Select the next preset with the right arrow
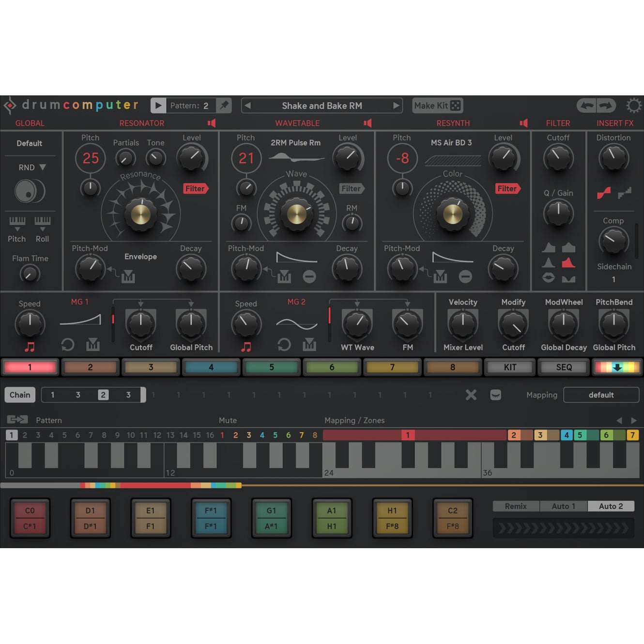This screenshot has width=644, height=644. click(x=396, y=106)
